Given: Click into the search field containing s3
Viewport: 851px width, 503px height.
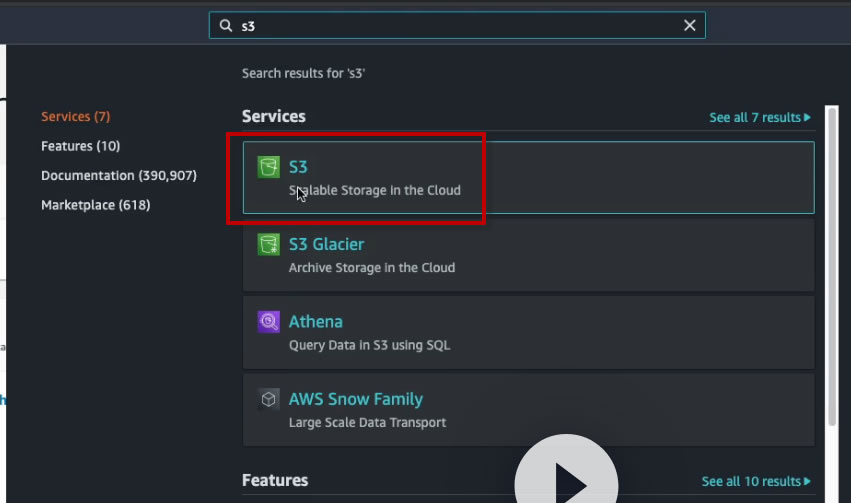Looking at the screenshot, I should (x=450, y=26).
